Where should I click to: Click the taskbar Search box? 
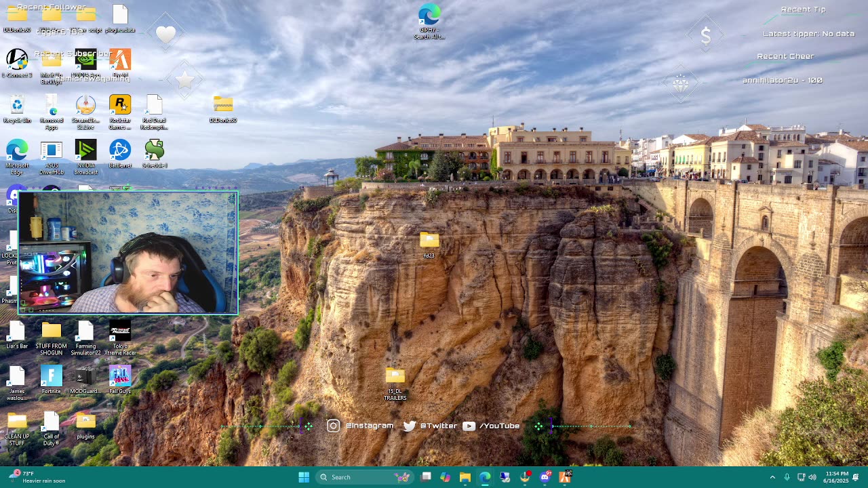365,477
